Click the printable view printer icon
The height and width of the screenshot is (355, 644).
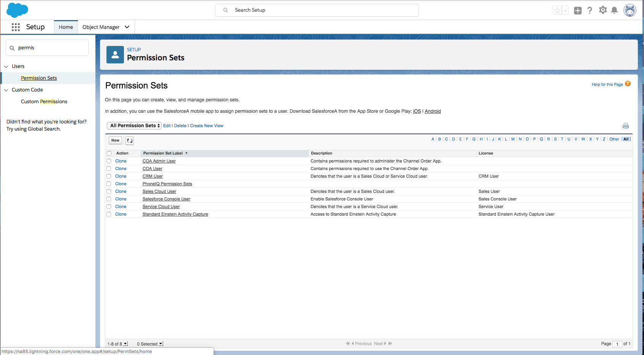tap(626, 126)
